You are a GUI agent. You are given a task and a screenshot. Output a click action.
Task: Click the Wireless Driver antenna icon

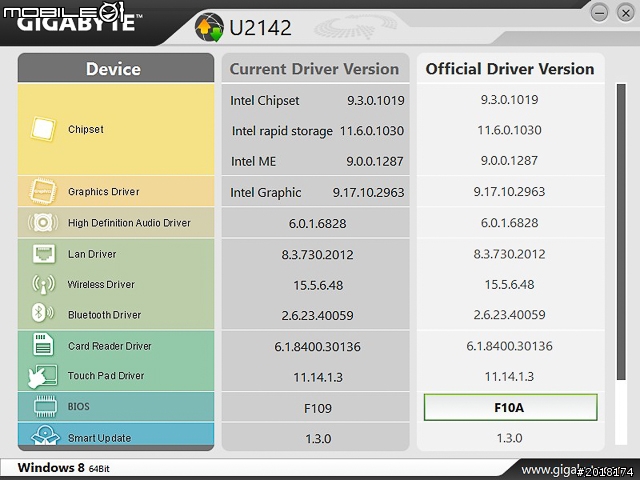coord(43,284)
